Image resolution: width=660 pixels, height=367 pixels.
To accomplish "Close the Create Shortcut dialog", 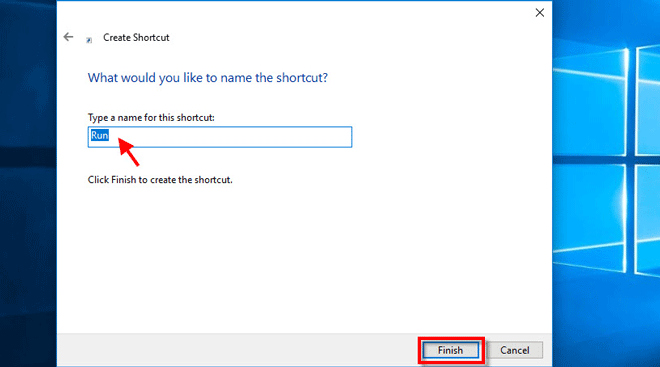I will click(540, 13).
